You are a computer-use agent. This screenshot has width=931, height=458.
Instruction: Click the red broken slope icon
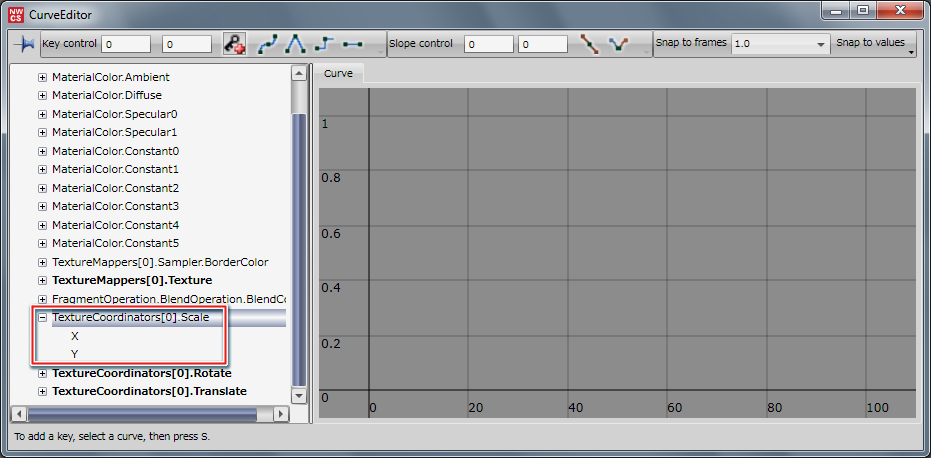click(x=590, y=45)
